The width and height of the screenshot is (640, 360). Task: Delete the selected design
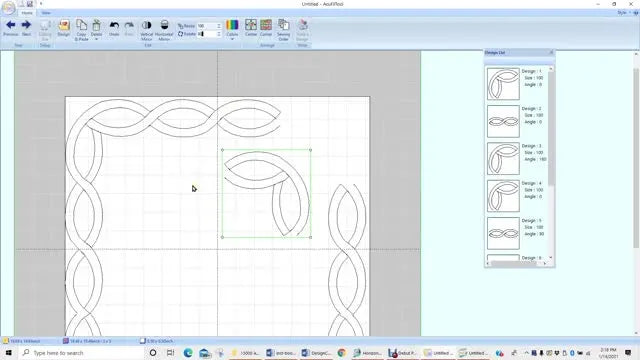(96, 28)
